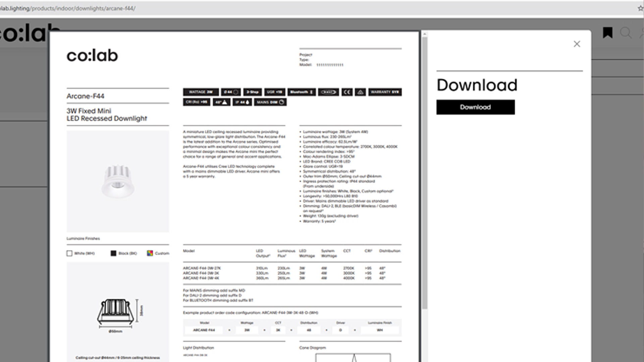Click the UGR <19 badge
This screenshot has width=644, height=362.
click(x=275, y=92)
